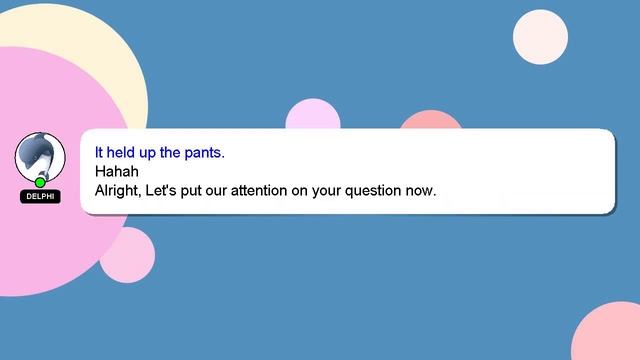Click the 'Alright, Let's put our attention' message

265,191
